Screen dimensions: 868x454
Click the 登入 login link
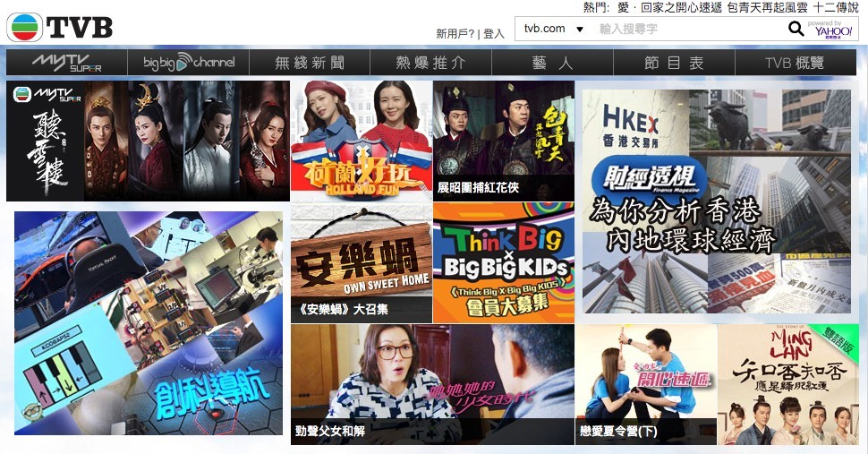click(x=494, y=34)
